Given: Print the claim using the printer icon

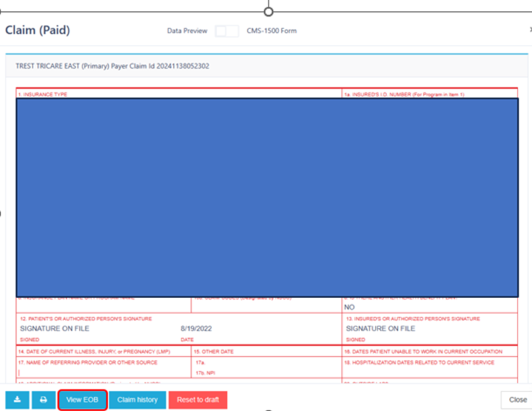Looking at the screenshot, I should tap(43, 400).
